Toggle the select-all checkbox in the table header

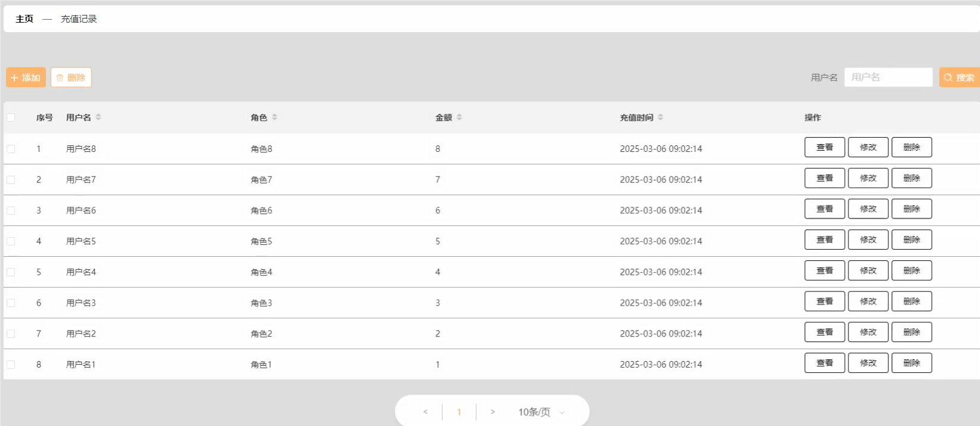point(11,117)
